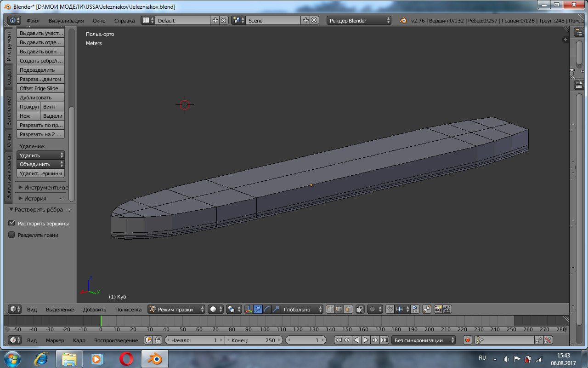
Task: Click the add new scene plus icon
Action: click(x=306, y=21)
